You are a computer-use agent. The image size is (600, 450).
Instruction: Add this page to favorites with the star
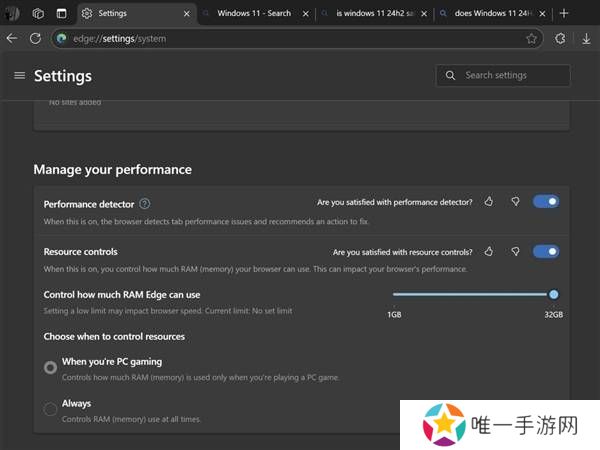(x=531, y=39)
